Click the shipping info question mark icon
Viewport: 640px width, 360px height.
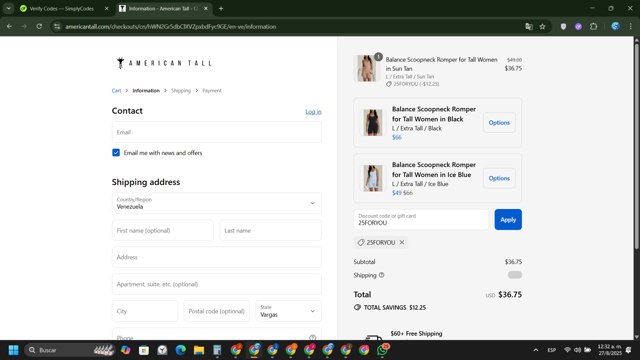click(x=382, y=275)
